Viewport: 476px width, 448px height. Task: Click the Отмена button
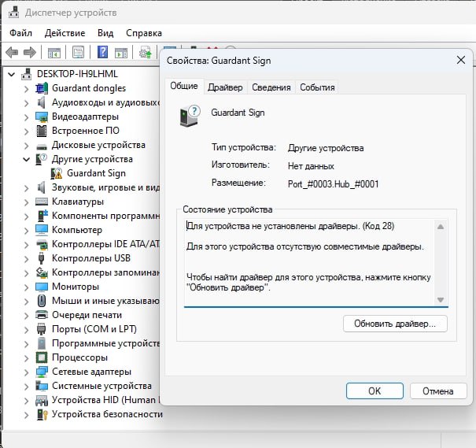coord(438,391)
